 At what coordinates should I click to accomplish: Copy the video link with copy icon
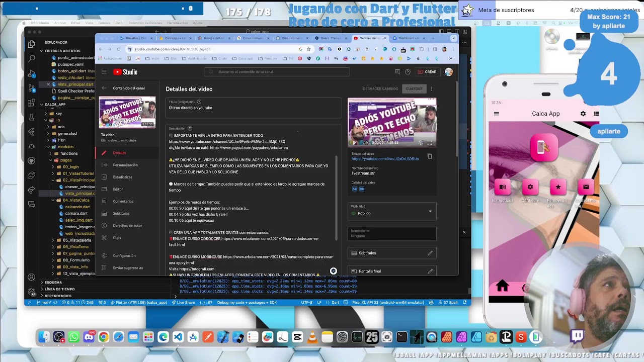tap(430, 156)
